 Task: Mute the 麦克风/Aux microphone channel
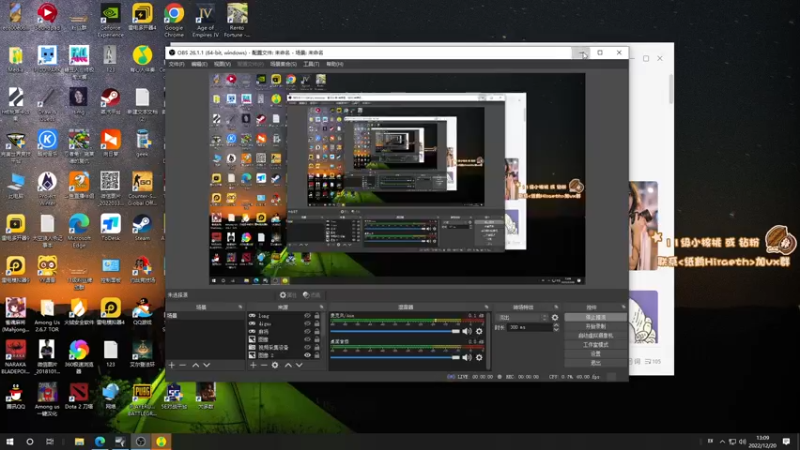pyautogui.click(x=467, y=331)
